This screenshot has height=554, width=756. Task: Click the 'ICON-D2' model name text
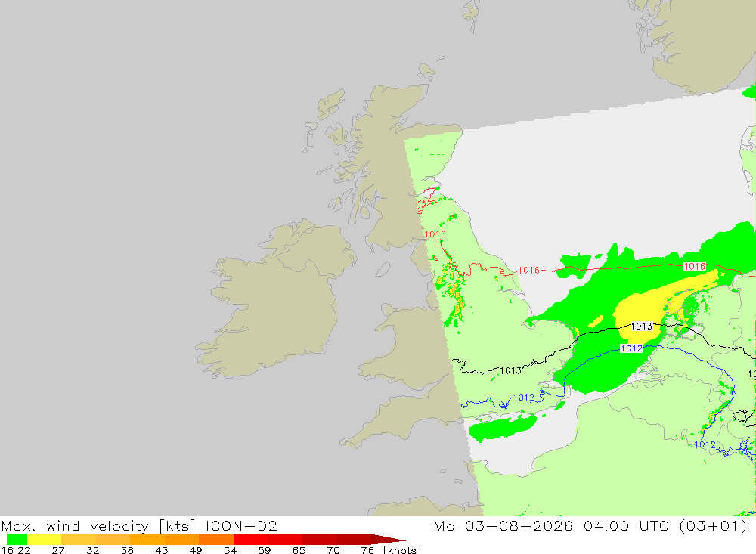coord(241,525)
